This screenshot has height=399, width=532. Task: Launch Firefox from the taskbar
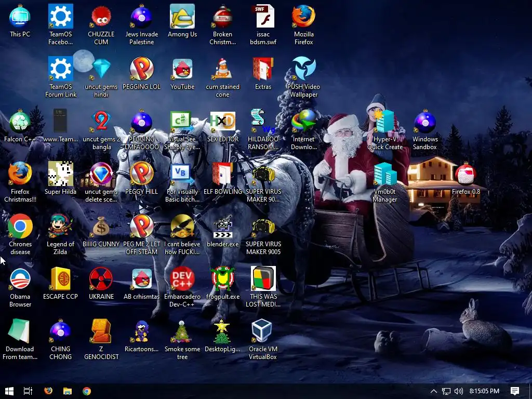(48, 391)
